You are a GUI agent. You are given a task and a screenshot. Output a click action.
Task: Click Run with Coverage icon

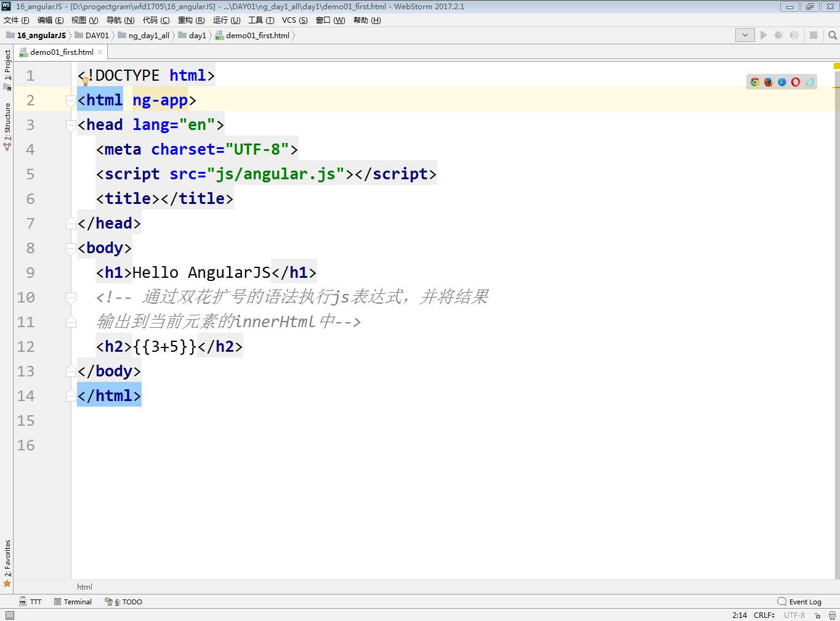click(794, 35)
